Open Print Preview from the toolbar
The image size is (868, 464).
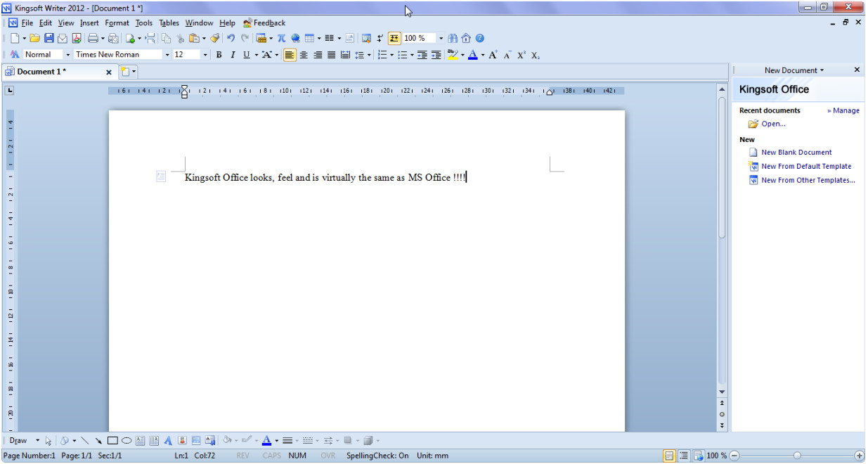[x=113, y=38]
